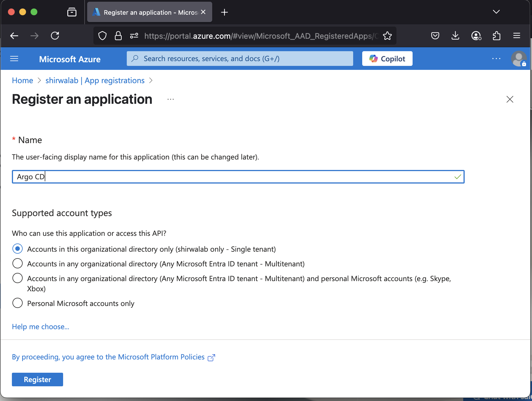The width and height of the screenshot is (532, 401).
Task: Open the Help me choose link
Action: click(40, 327)
